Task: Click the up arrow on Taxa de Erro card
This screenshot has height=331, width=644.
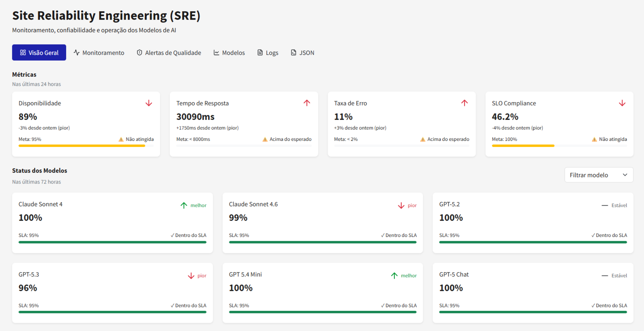Action: 465,103
